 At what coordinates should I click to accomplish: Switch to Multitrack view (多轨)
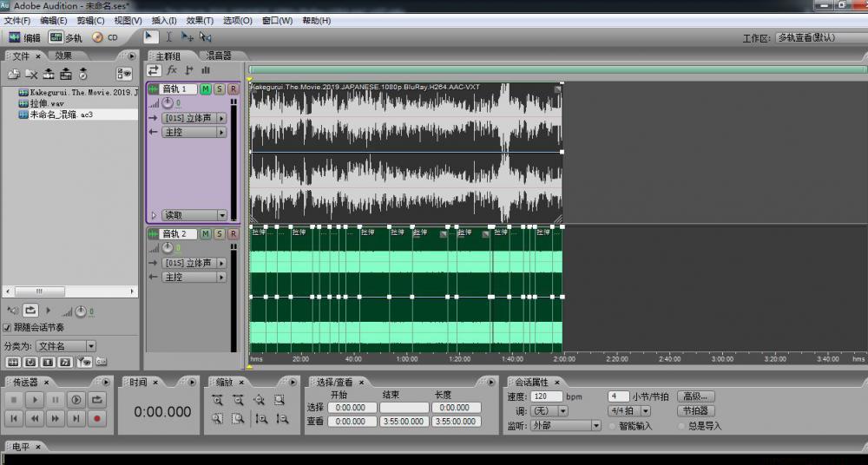[x=65, y=37]
